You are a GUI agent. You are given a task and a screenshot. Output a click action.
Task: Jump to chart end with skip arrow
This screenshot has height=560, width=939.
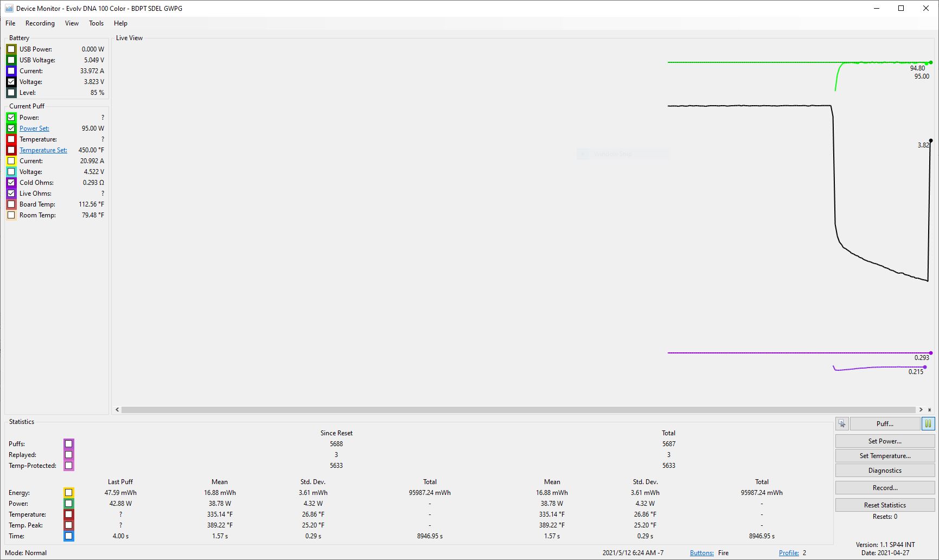click(x=930, y=410)
